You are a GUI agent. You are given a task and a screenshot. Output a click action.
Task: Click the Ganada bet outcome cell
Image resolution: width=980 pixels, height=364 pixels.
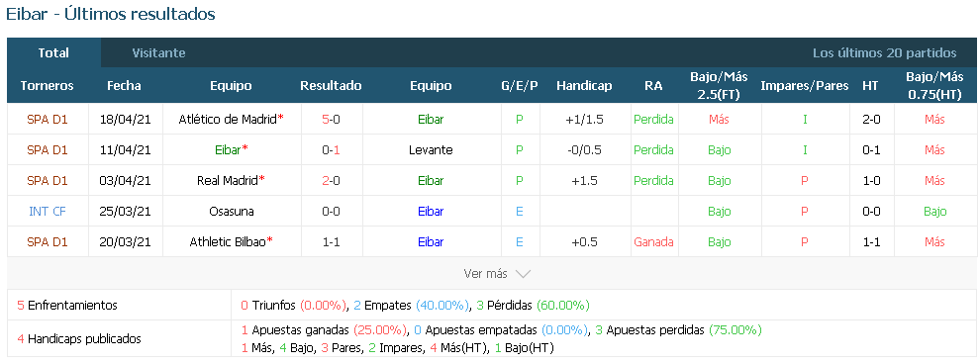(653, 241)
